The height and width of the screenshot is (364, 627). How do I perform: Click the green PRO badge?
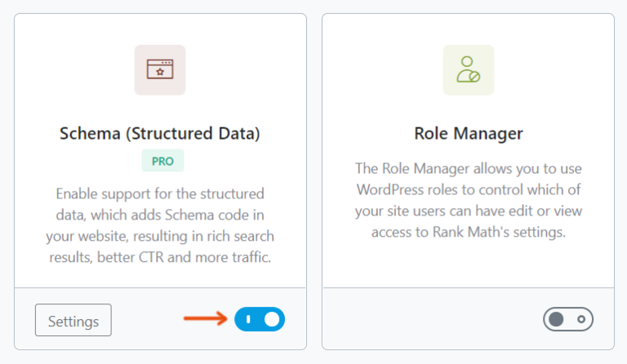coord(162,161)
